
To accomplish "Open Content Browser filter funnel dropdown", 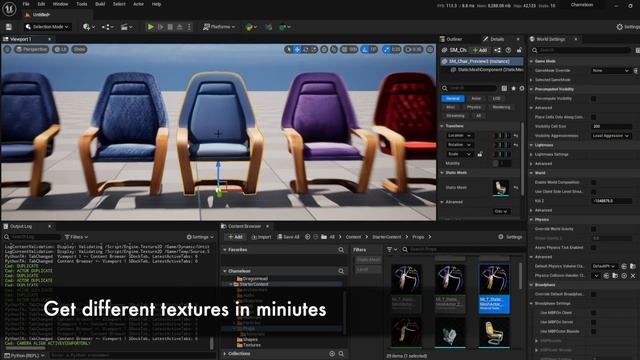I will click(392, 249).
